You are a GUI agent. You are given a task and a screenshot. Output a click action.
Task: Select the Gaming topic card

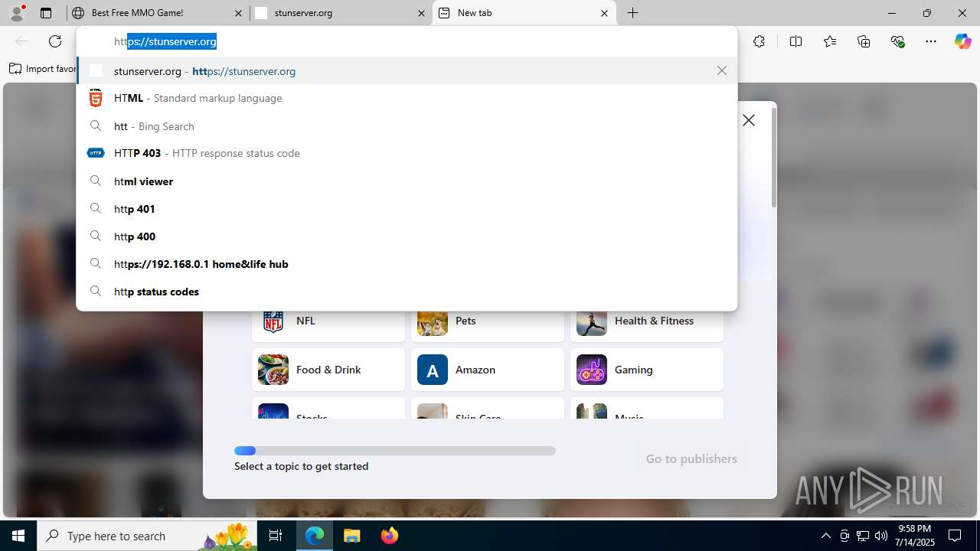point(647,370)
